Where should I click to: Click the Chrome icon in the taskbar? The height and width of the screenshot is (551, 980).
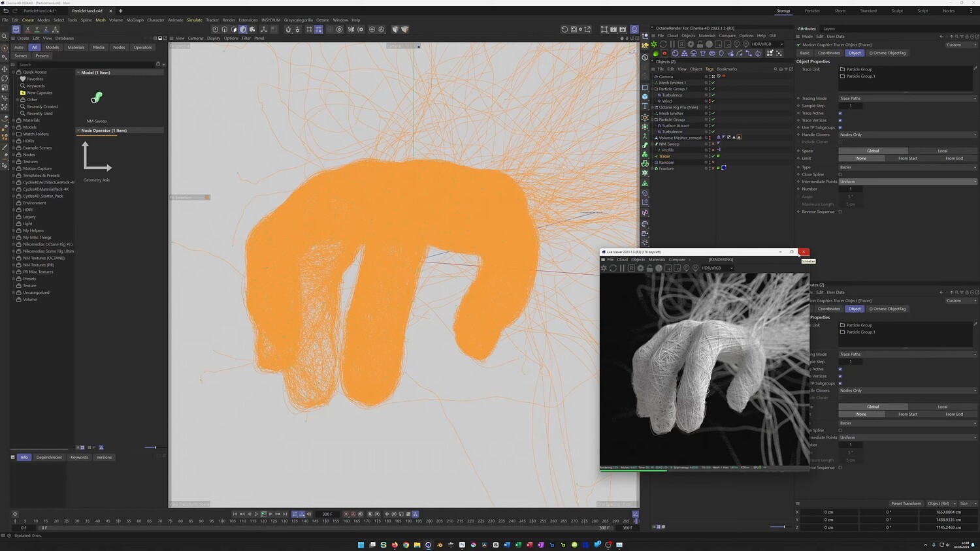point(406,544)
